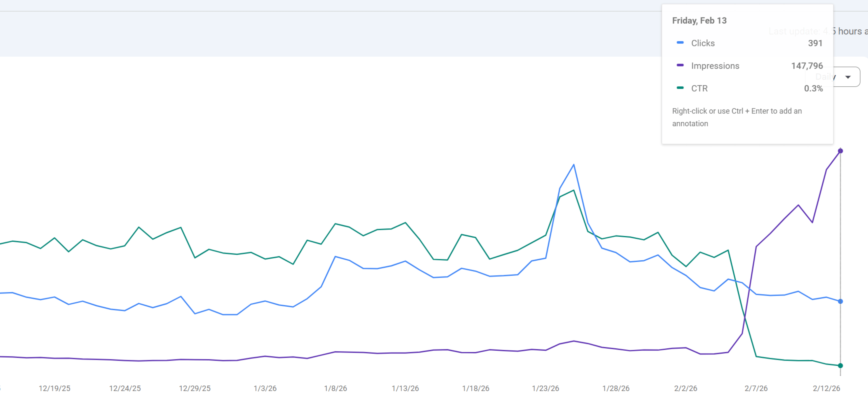Select the 12/19/25 date axis label
Viewport: 868px width, 407px height.
point(55,388)
